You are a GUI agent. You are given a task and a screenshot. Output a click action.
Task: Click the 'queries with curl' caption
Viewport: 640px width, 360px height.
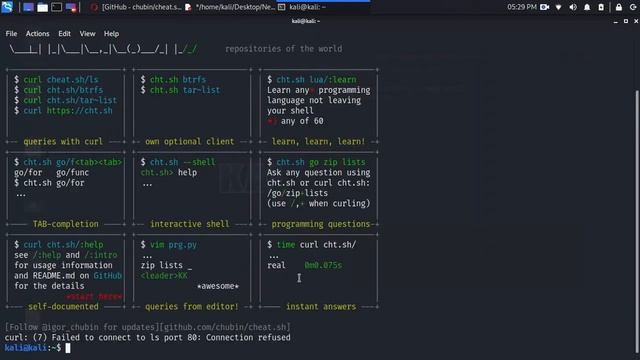coord(63,142)
